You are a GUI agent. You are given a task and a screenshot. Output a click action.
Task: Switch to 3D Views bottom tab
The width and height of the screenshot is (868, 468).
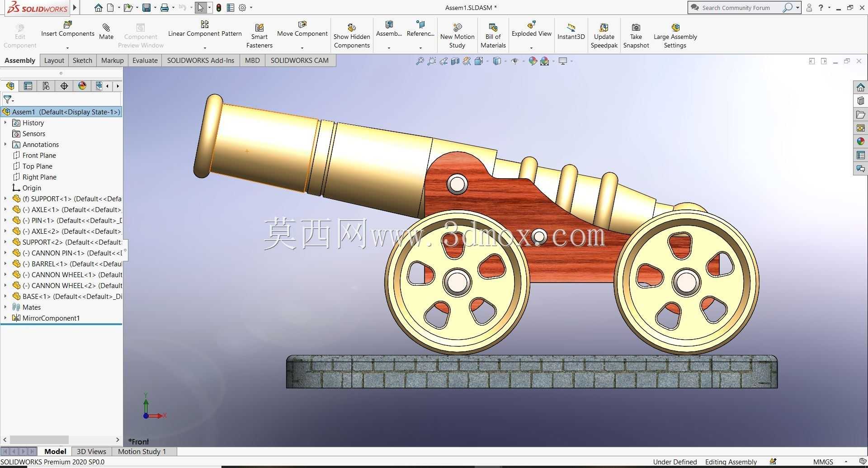coord(91,451)
